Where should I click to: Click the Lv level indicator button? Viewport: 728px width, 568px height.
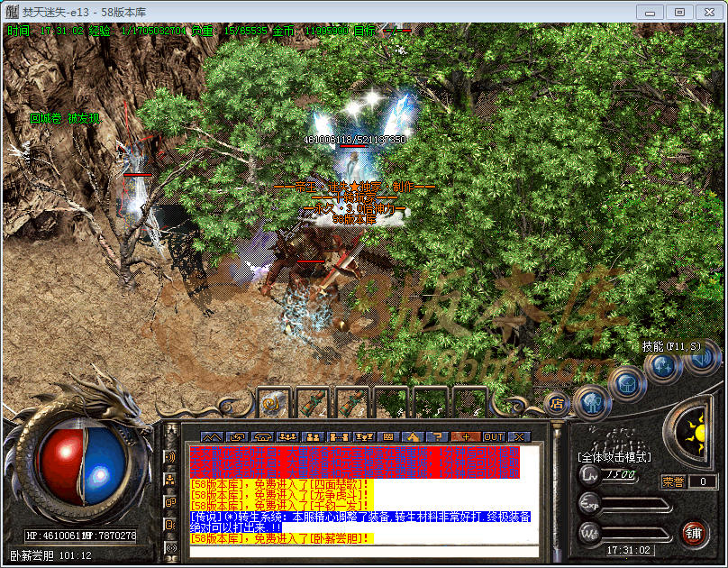point(589,474)
